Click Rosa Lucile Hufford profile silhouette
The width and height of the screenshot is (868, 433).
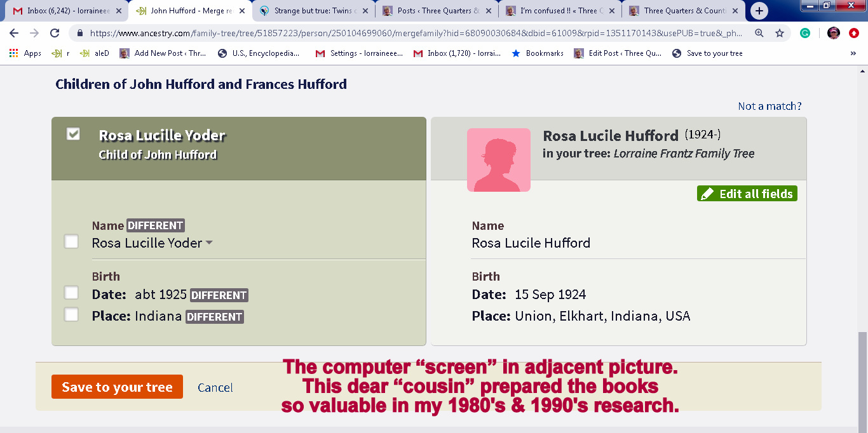[x=498, y=160]
